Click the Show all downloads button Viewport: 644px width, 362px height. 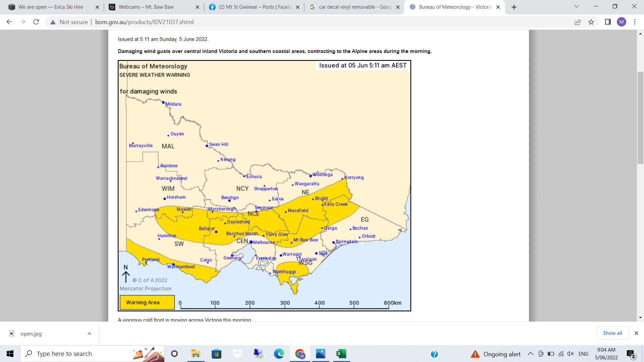(x=612, y=333)
